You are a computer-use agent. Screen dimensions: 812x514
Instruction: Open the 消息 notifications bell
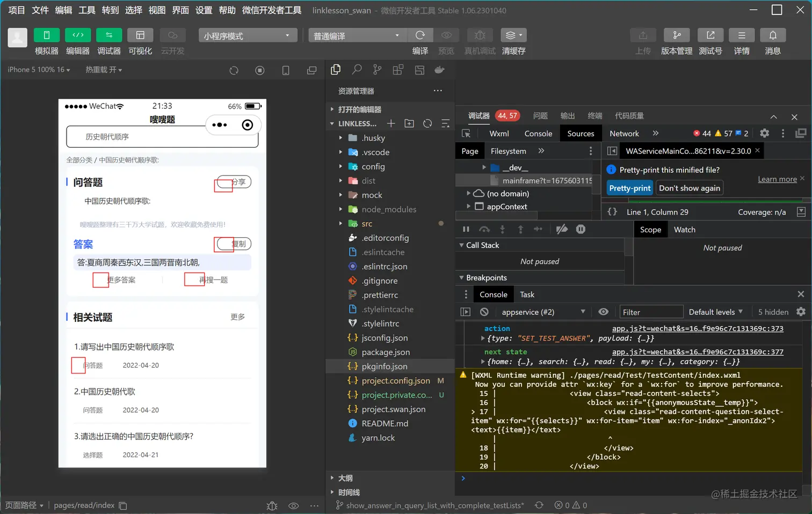(773, 35)
